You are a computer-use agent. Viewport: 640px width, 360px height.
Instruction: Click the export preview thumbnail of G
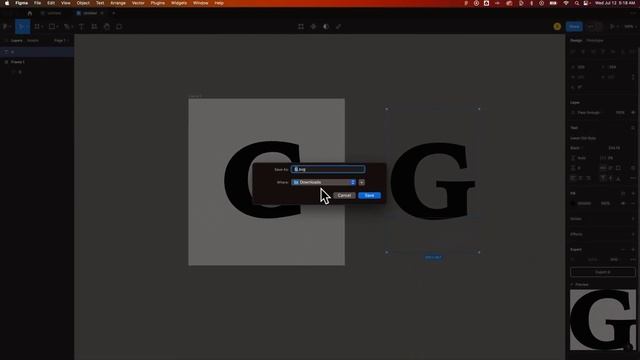pyautogui.click(x=602, y=320)
